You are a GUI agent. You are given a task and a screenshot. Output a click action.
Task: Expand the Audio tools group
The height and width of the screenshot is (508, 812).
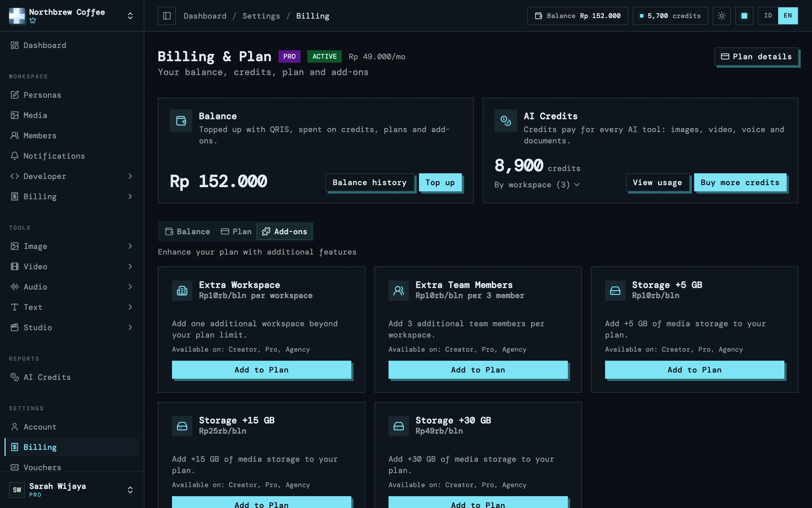(x=72, y=287)
